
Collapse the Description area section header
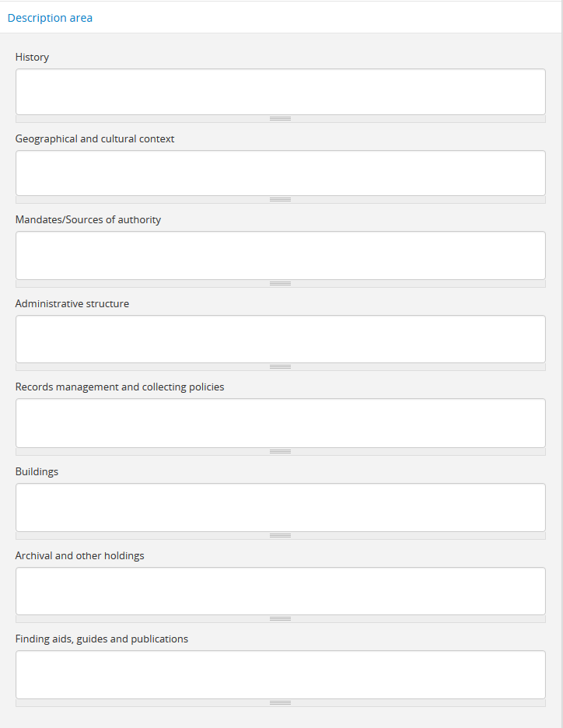point(50,18)
